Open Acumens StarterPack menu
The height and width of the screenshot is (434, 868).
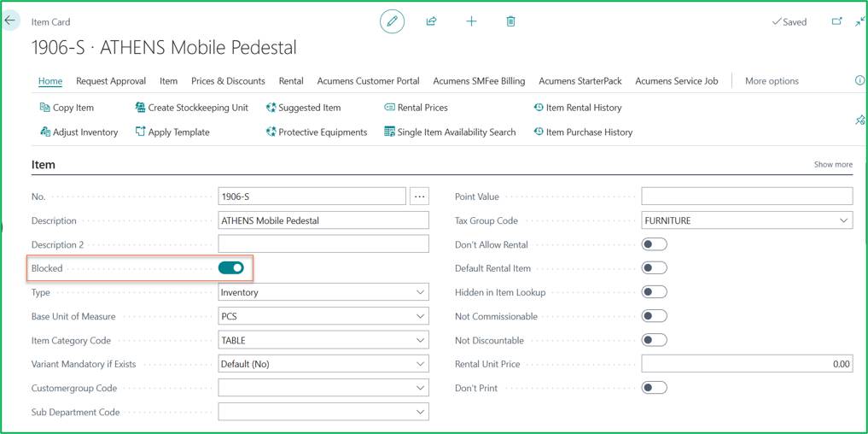coord(580,81)
